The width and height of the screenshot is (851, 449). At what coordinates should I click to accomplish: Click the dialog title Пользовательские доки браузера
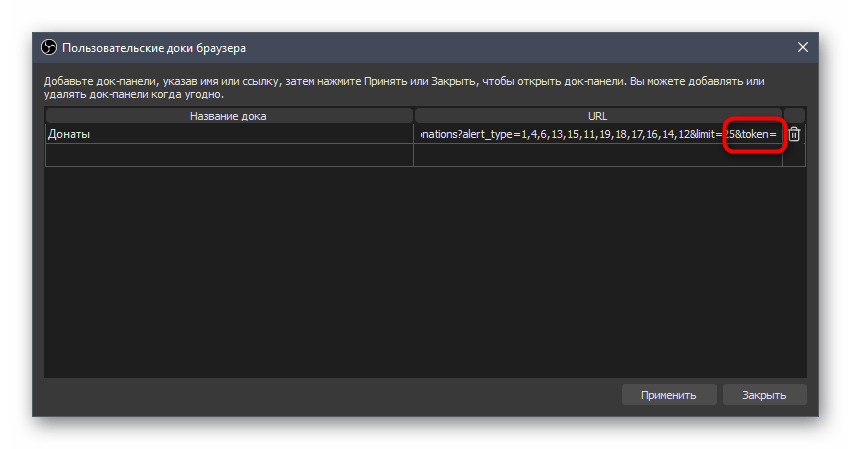154,47
